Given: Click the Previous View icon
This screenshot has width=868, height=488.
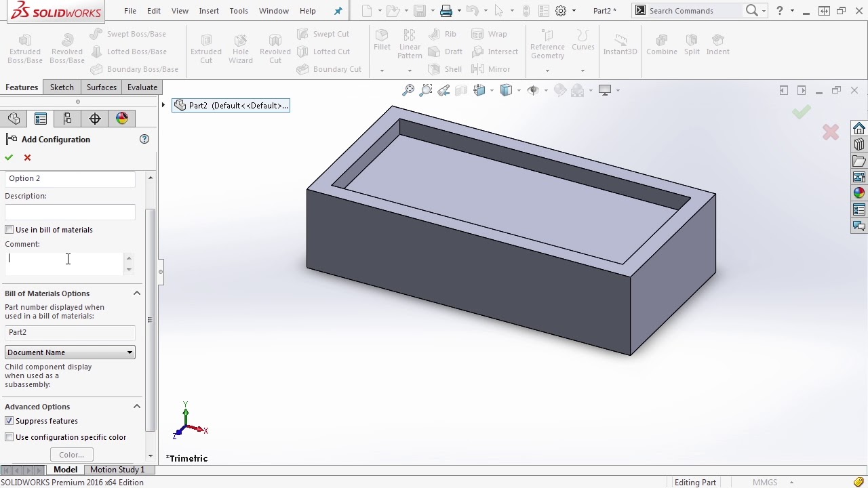Looking at the screenshot, I should pyautogui.click(x=444, y=90).
